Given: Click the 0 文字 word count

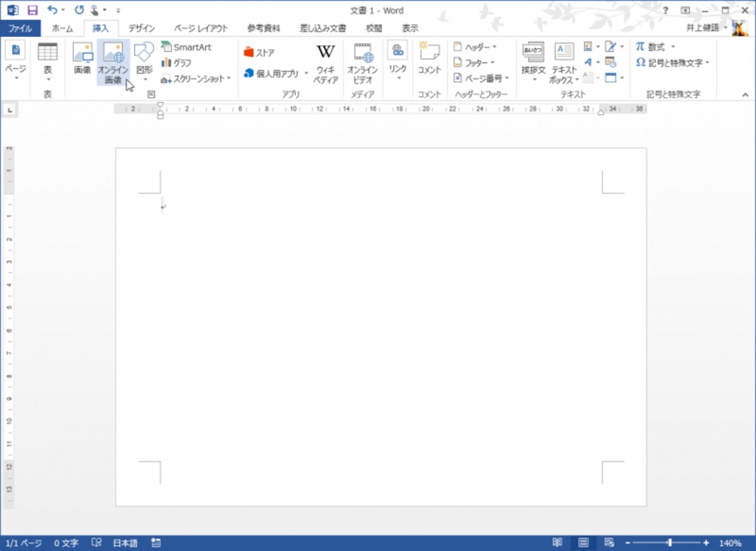Looking at the screenshot, I should pyautogui.click(x=66, y=543).
